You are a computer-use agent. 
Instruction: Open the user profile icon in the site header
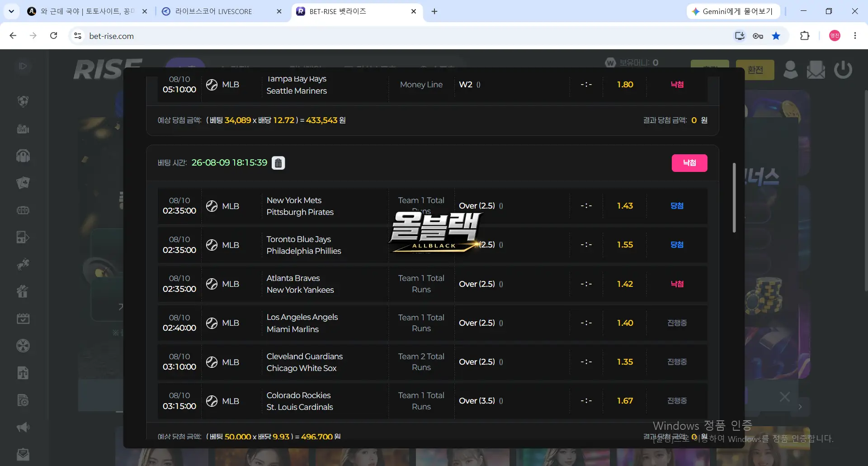[x=790, y=70]
